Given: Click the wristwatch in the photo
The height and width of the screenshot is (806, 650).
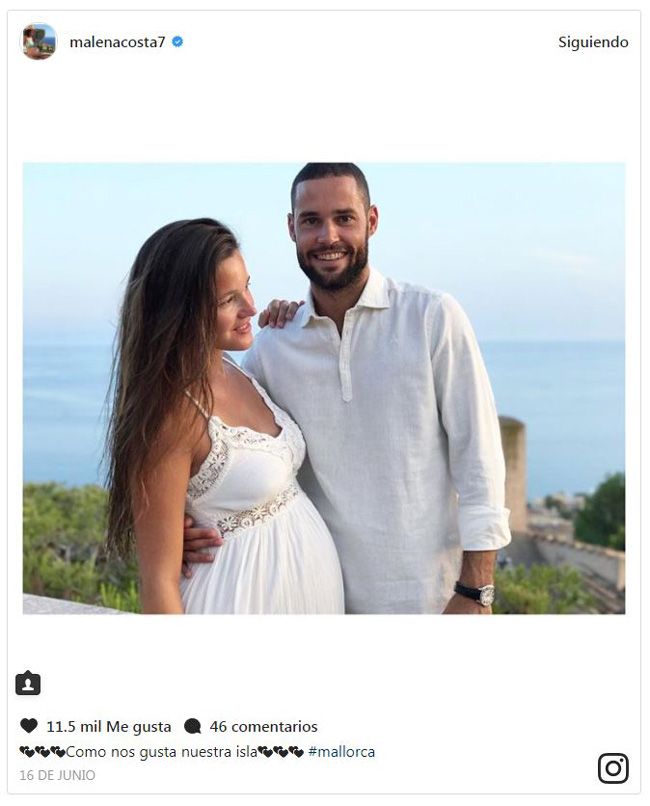Looking at the screenshot, I should (x=475, y=593).
